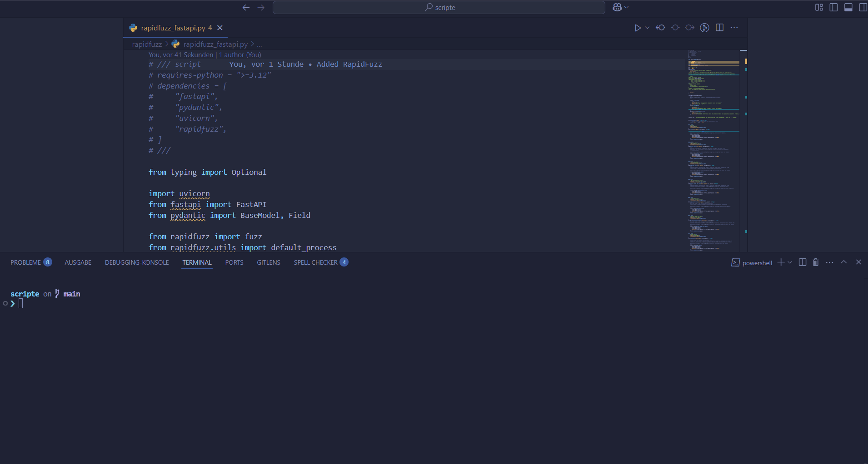
Task: Open the Copilot chat icon in title bar
Action: coord(617,7)
